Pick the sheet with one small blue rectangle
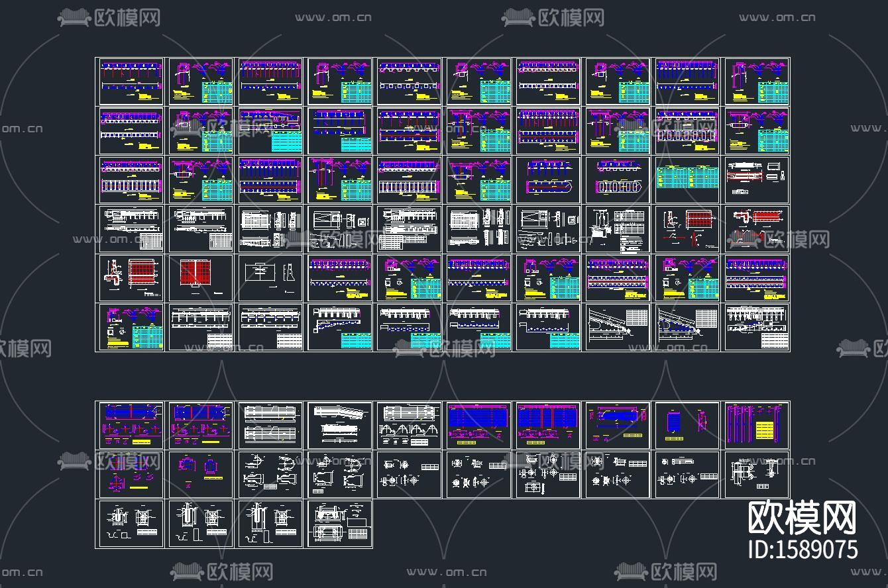Viewport: 888px width, 588px height. click(x=687, y=425)
